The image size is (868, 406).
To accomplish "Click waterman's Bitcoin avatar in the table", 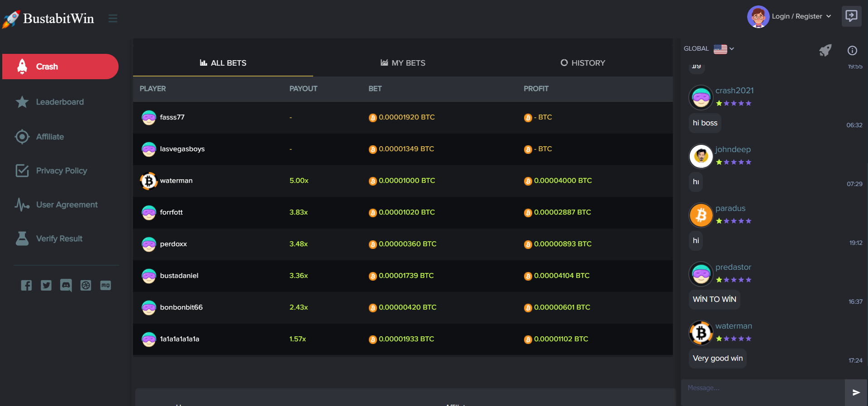I will tap(148, 181).
